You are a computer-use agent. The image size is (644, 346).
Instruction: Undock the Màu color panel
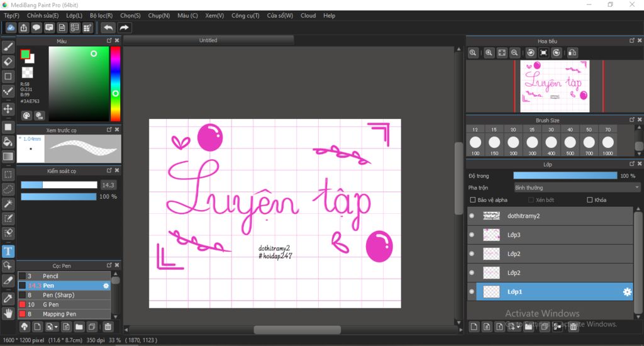click(109, 40)
